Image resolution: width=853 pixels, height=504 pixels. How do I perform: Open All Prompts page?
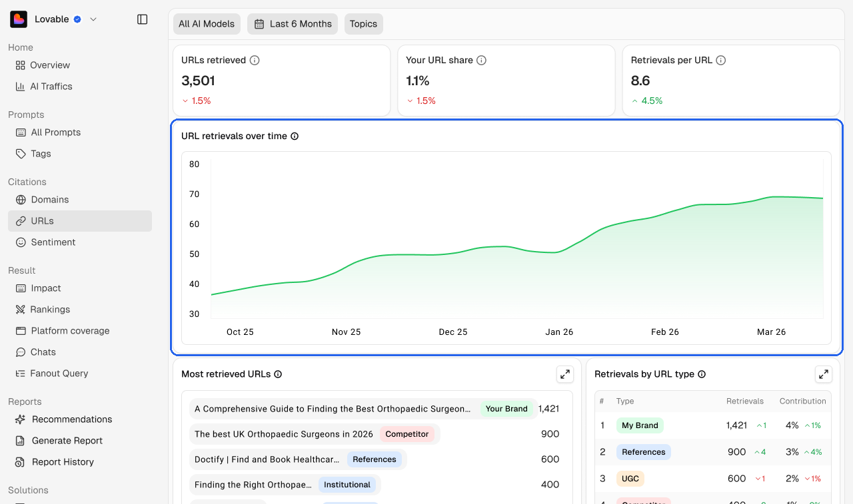pyautogui.click(x=80, y=132)
